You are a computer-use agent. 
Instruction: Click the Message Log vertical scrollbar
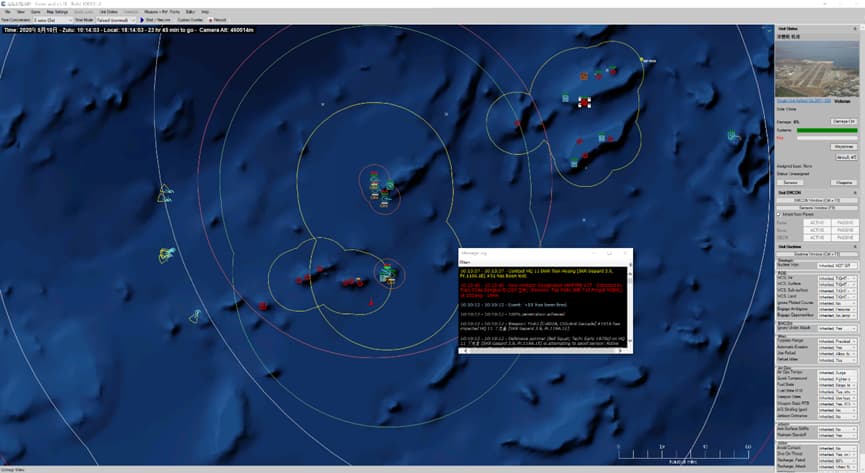[x=630, y=307]
